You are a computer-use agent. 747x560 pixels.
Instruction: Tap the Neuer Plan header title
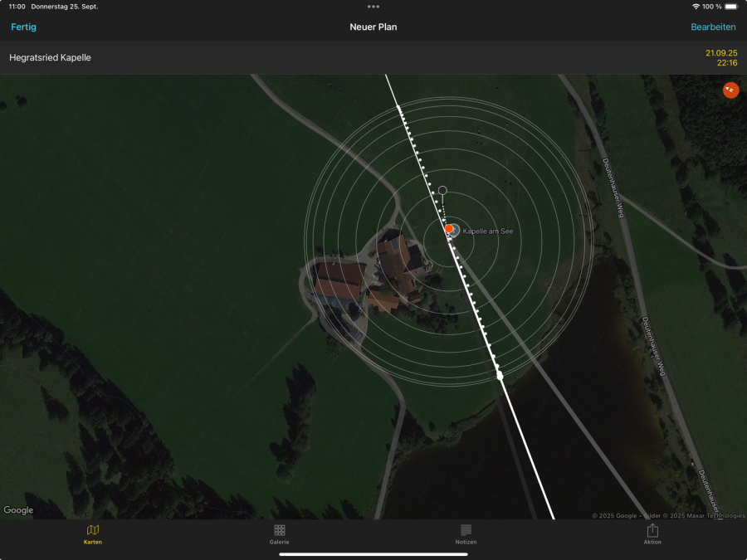pos(373,27)
